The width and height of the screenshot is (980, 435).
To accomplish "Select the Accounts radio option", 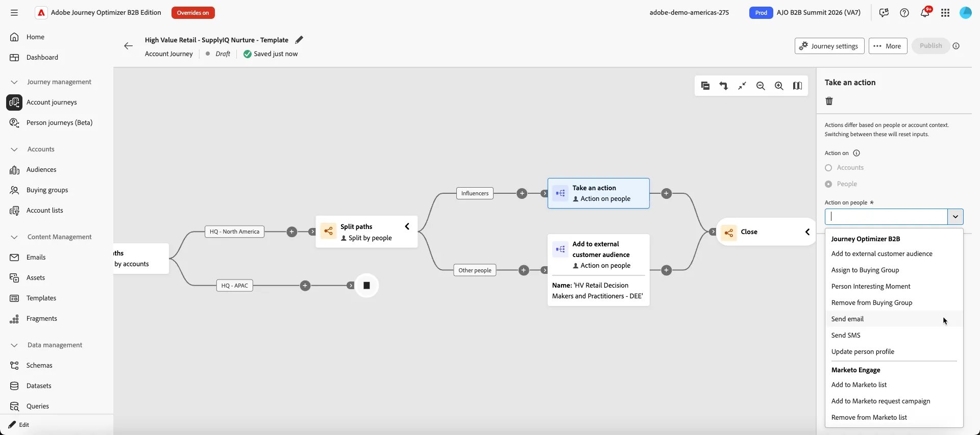I will [x=828, y=168].
